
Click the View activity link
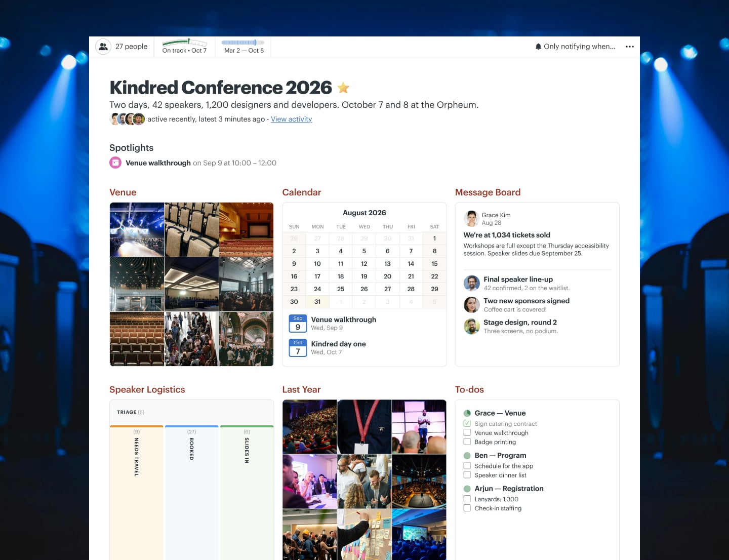tap(292, 119)
